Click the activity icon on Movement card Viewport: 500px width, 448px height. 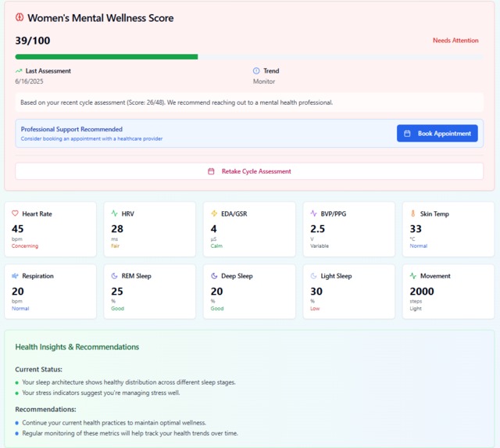point(413,276)
